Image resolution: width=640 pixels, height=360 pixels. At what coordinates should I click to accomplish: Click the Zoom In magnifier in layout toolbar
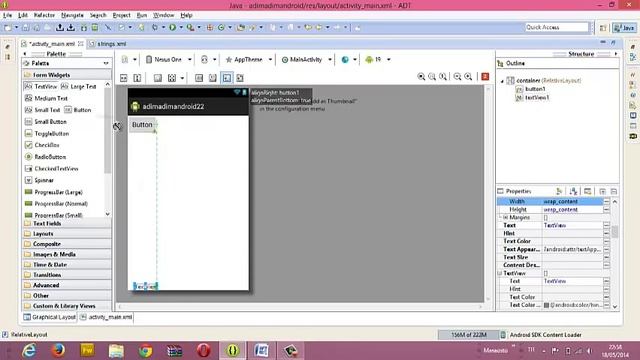point(468,77)
